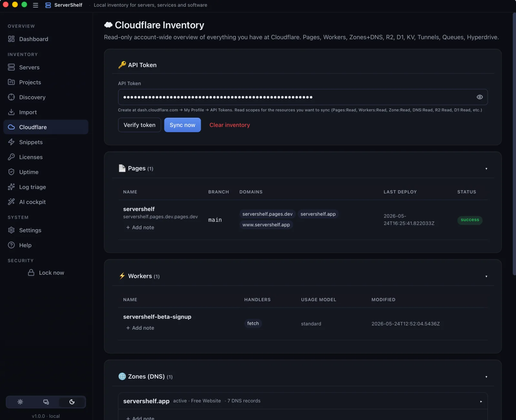Screen dimensions: 516x420
Task: Click Lock now in Security section
Action: pos(46,273)
